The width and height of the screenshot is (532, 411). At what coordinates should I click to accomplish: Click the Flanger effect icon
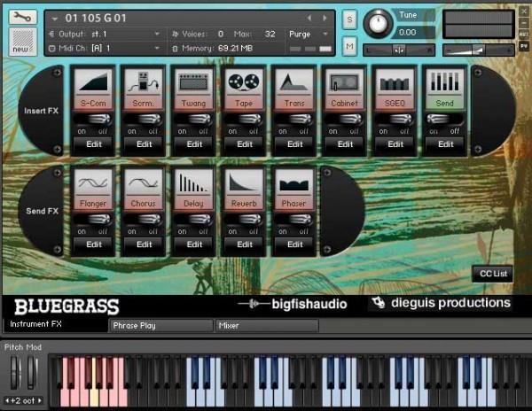click(93, 182)
